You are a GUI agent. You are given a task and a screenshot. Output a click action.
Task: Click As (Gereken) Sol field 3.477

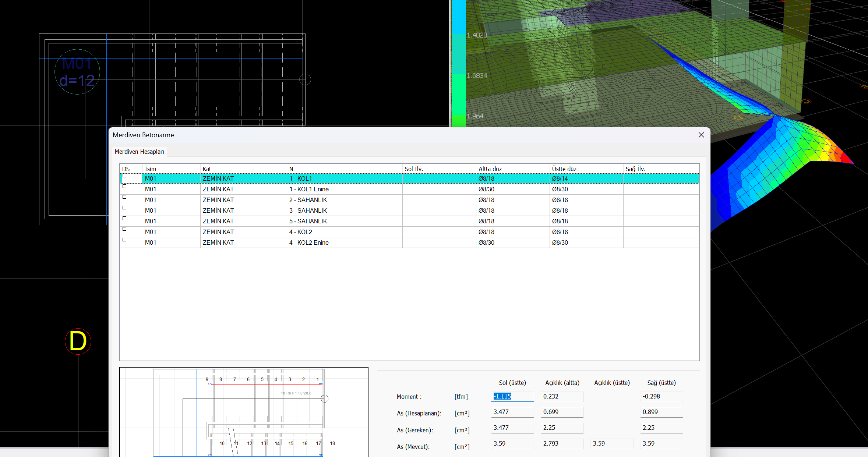point(512,428)
